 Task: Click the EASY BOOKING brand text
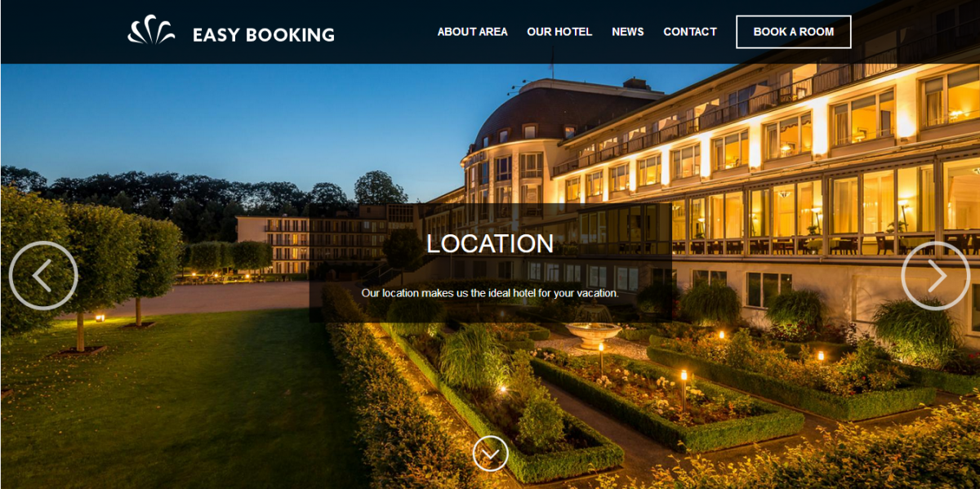[x=264, y=35]
